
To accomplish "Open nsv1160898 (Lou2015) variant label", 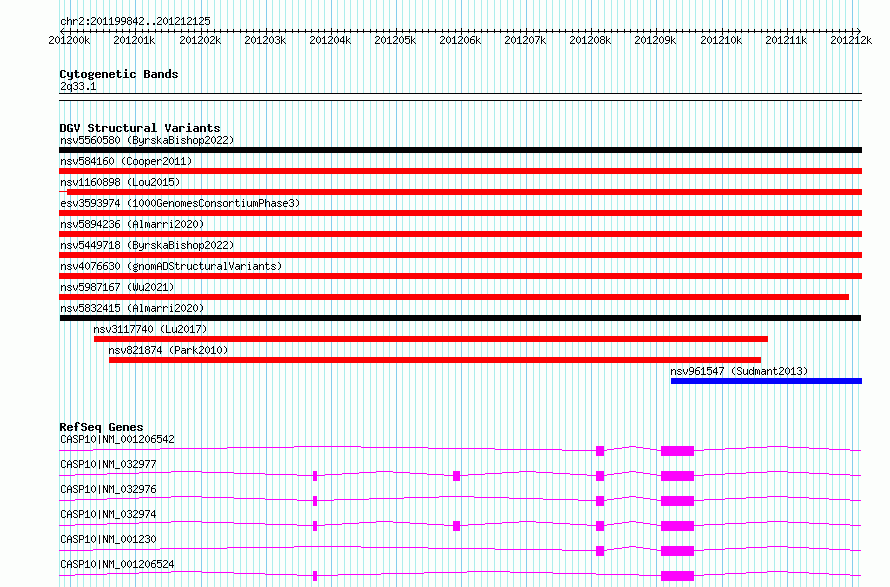I will pyautogui.click(x=120, y=182).
